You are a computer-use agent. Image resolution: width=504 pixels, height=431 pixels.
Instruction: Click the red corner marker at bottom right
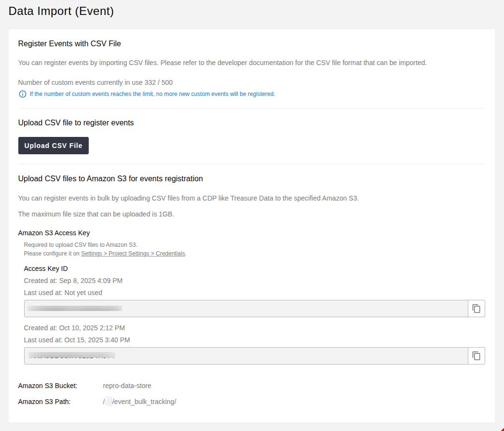[502, 429]
